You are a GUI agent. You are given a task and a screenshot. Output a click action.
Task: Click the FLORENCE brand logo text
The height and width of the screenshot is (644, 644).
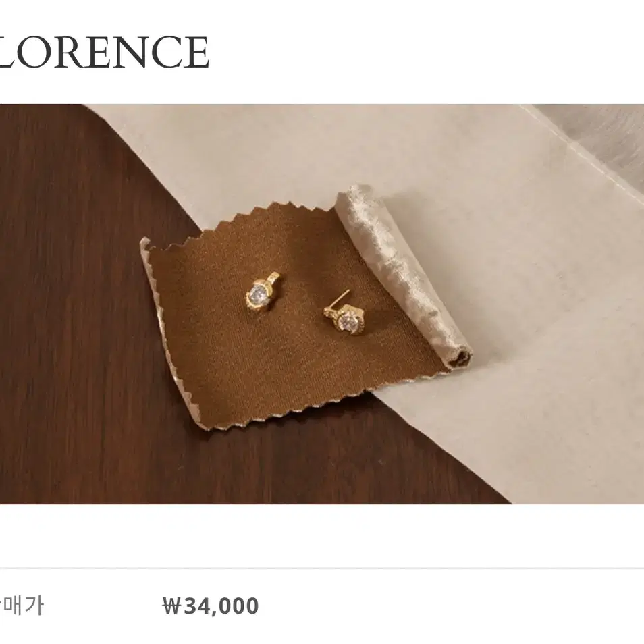tap(104, 52)
